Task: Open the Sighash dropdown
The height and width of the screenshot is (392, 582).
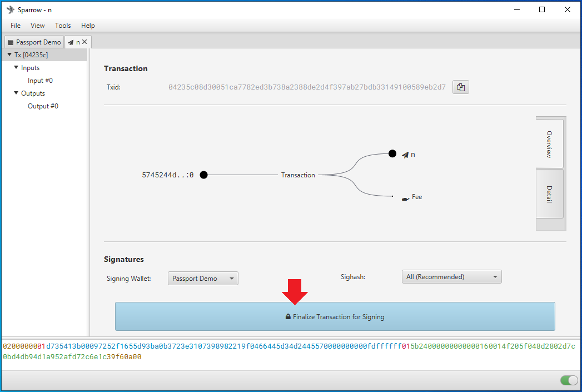Action: click(x=452, y=277)
